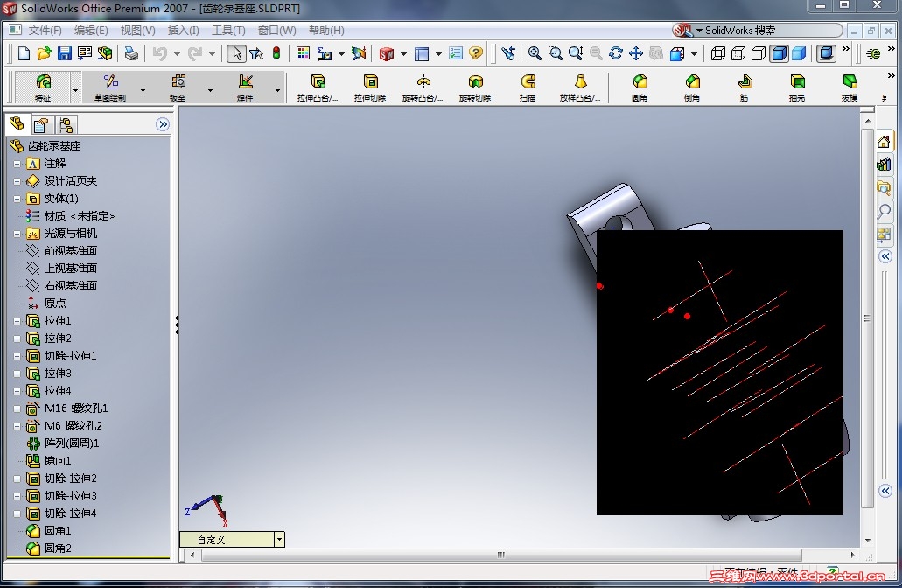Expand the M16 螺纹孔1 node
Screen dimensions: 902x588
click(17, 409)
